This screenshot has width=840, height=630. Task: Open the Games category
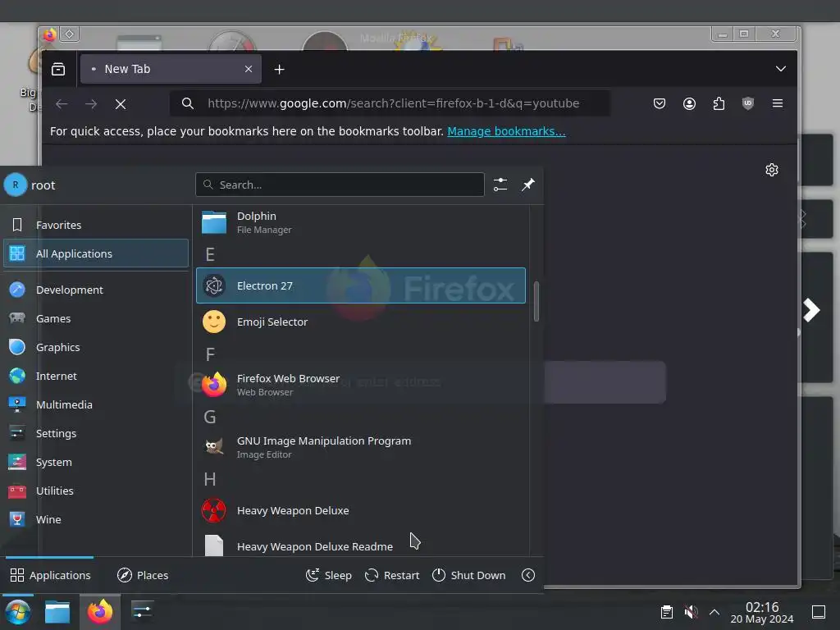tap(96, 318)
